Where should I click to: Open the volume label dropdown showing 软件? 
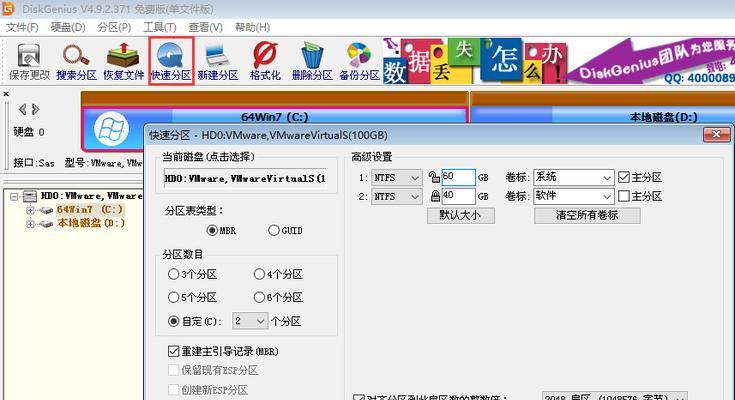[x=574, y=196]
